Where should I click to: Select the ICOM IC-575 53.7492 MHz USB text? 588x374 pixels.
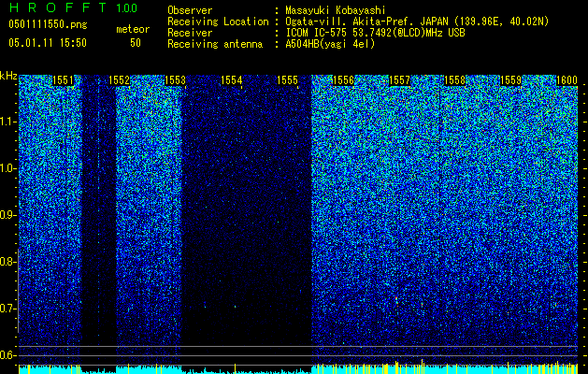[375, 33]
